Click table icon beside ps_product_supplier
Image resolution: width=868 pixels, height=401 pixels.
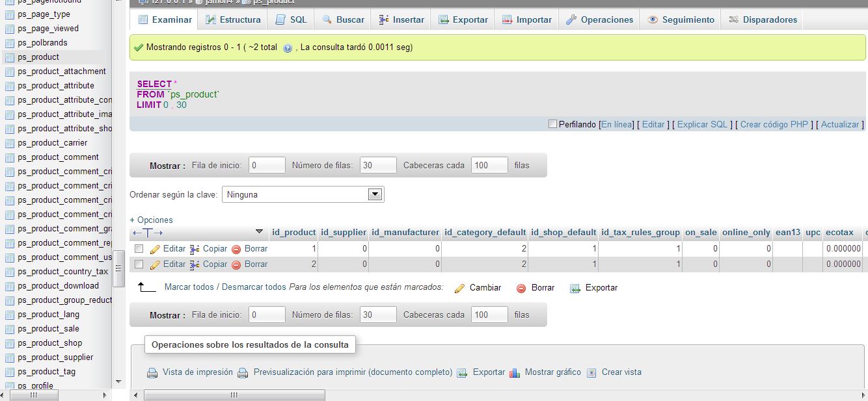(9, 357)
